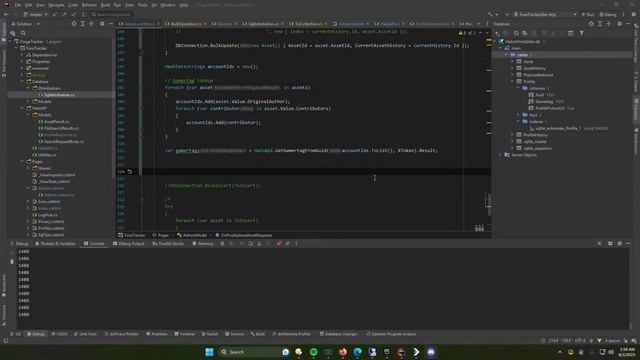Open Solution panel settings gear
640x360 pixels.
pyautogui.click(x=102, y=24)
